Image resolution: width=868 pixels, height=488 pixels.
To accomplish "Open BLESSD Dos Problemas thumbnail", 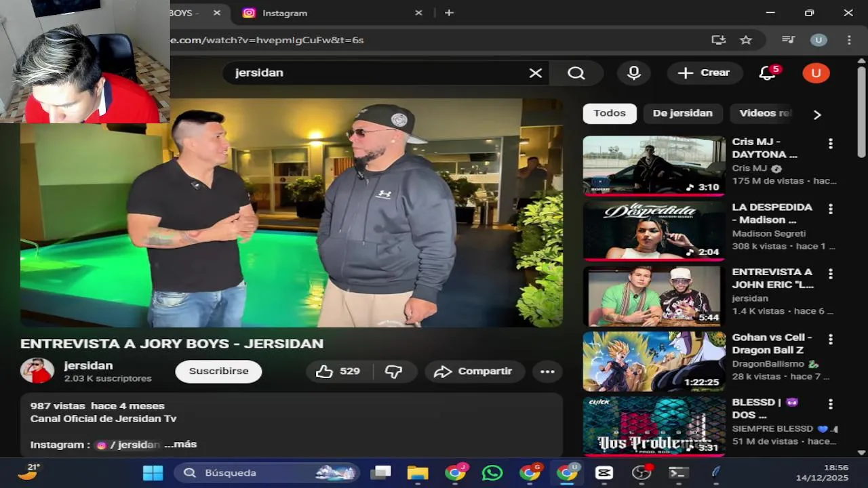I will point(654,426).
